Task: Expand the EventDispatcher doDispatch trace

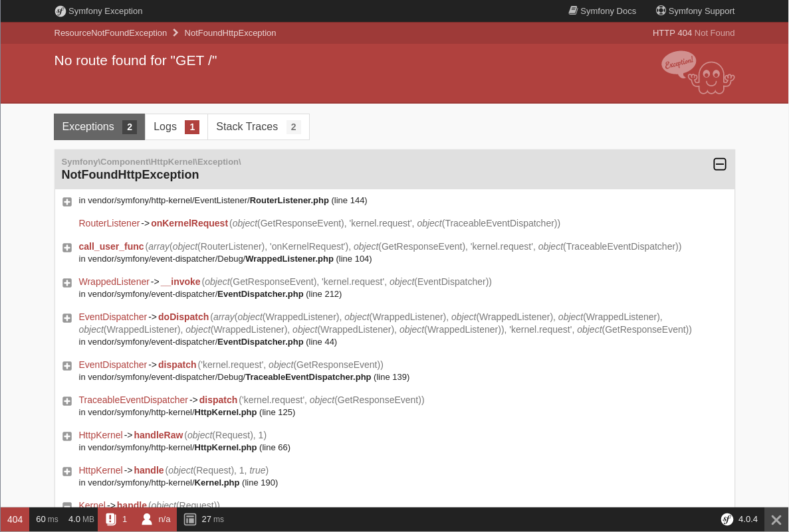Action: click(67, 318)
